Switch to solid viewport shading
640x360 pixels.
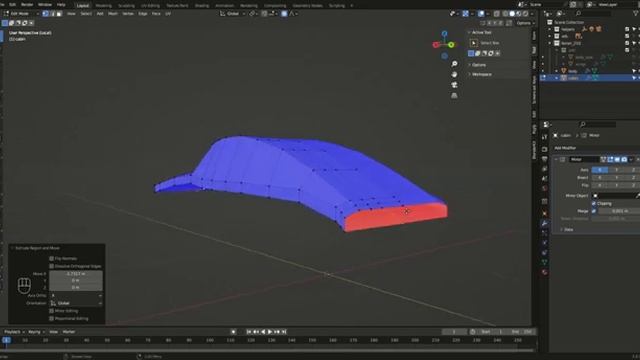tap(512, 13)
